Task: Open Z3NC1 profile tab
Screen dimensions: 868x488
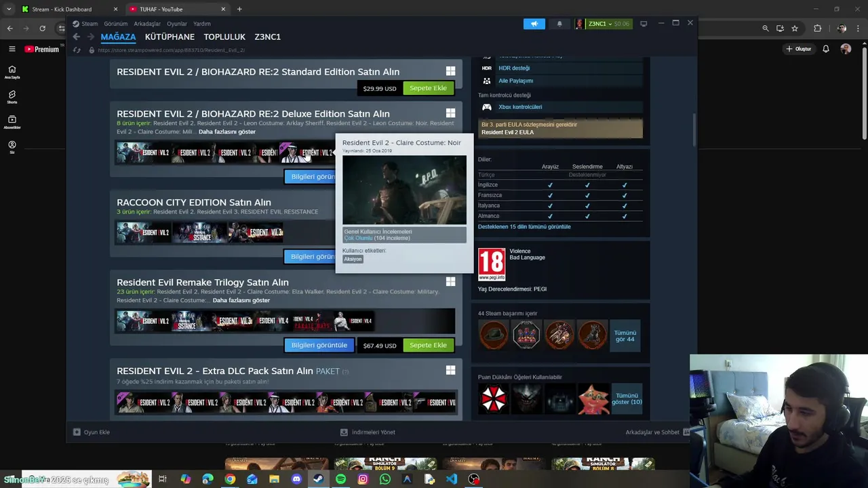Action: pos(267,37)
